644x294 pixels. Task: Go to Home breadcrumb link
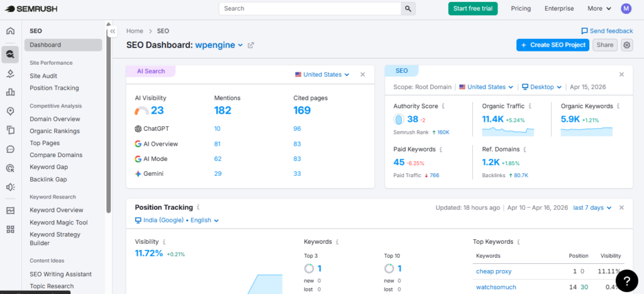tap(135, 31)
